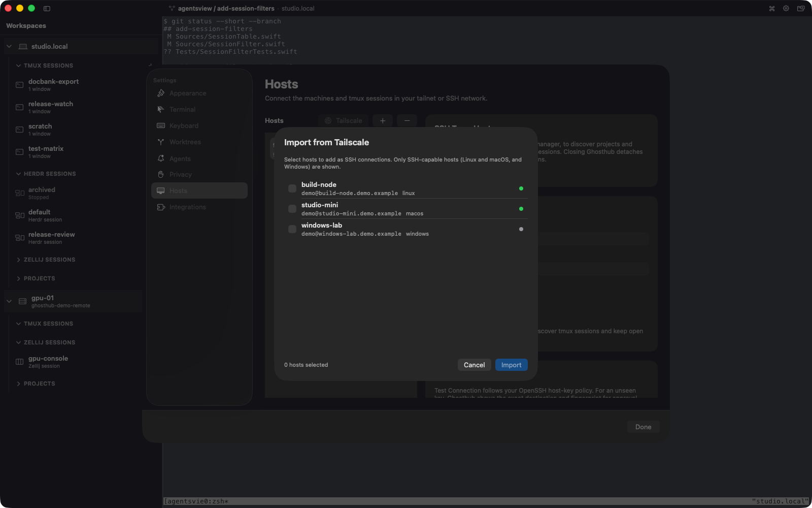Screen dimensions: 812x508
Task: Expand gpu-01 PROJECTS section
Action: [18, 384]
